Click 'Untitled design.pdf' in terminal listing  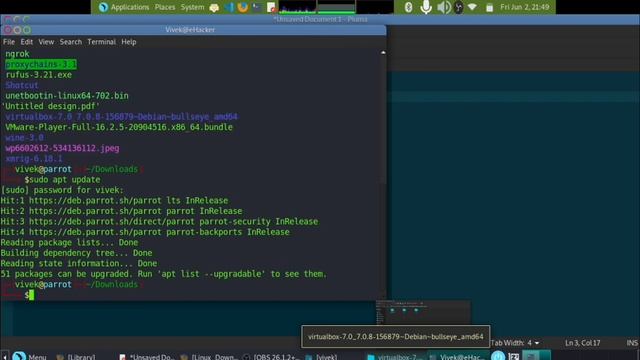pos(51,106)
